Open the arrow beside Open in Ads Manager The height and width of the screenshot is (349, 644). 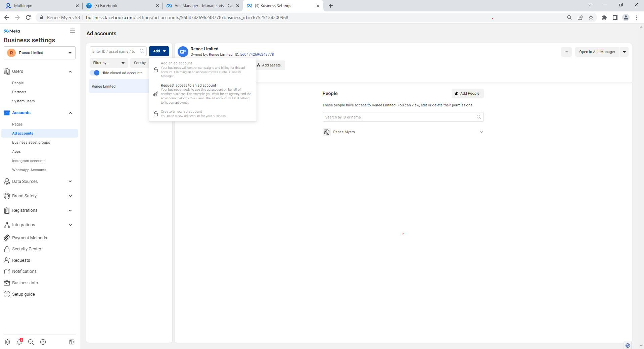pos(624,52)
